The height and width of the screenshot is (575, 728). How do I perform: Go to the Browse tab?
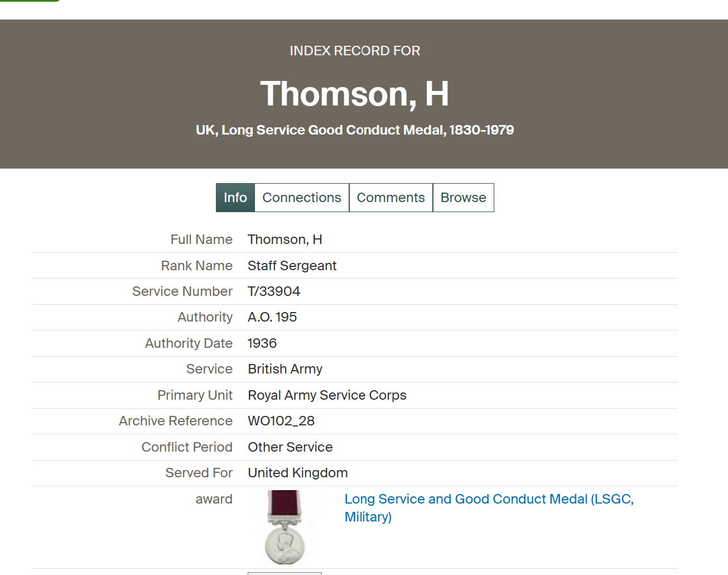tap(463, 198)
